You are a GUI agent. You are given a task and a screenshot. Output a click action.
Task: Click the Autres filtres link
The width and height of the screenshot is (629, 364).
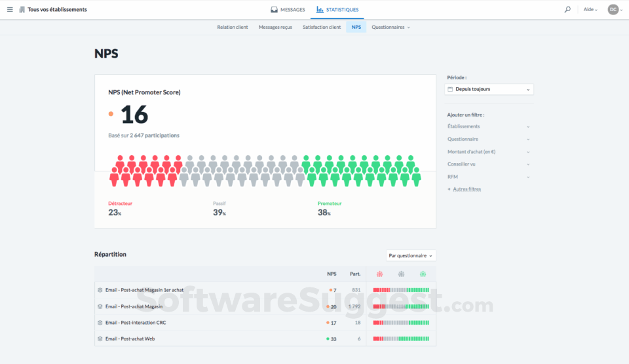467,189
